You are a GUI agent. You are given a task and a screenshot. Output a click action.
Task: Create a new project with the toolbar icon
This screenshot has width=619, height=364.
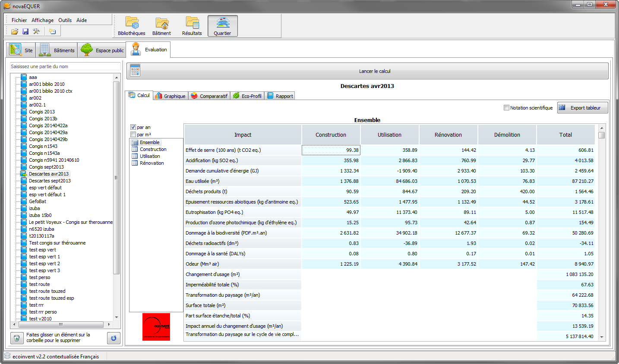[x=52, y=31]
